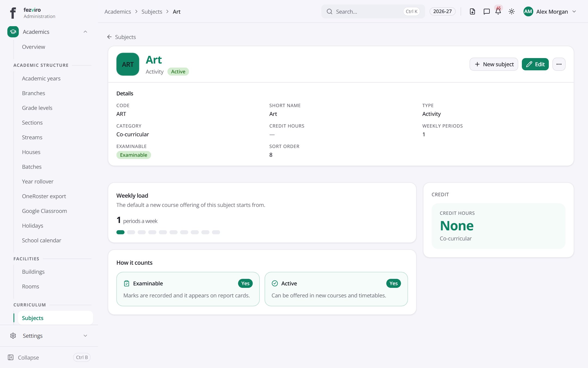Viewport: 588px width, 368px height.
Task: Click the Subjects back link above card
Action: click(121, 37)
